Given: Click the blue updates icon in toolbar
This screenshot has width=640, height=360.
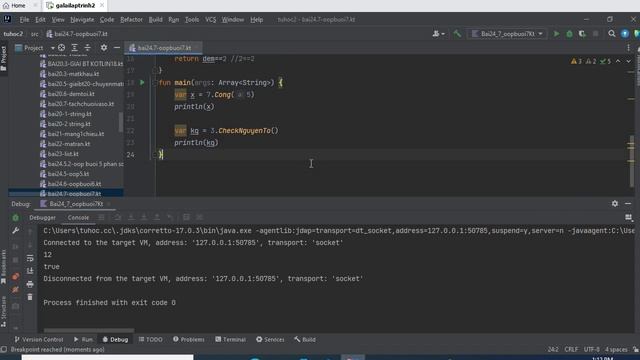Looking at the screenshot, I should [x=625, y=34].
